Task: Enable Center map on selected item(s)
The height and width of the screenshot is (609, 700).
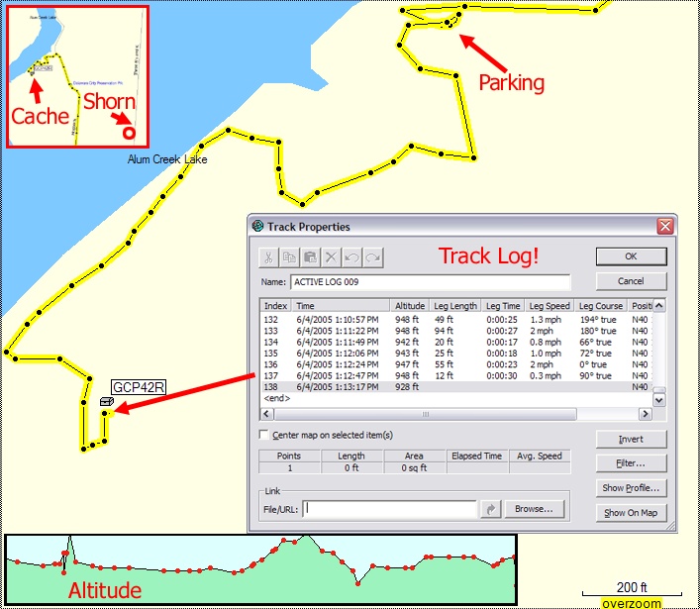Action: click(x=264, y=435)
